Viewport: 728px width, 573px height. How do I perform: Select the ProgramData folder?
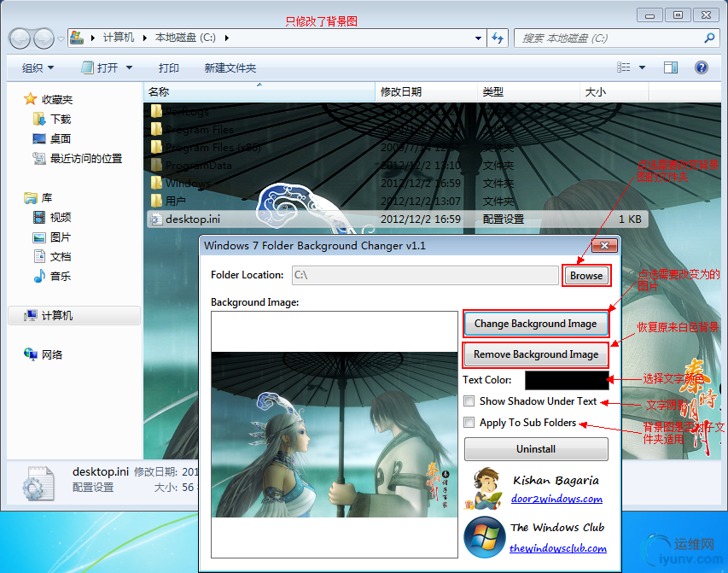[191, 166]
